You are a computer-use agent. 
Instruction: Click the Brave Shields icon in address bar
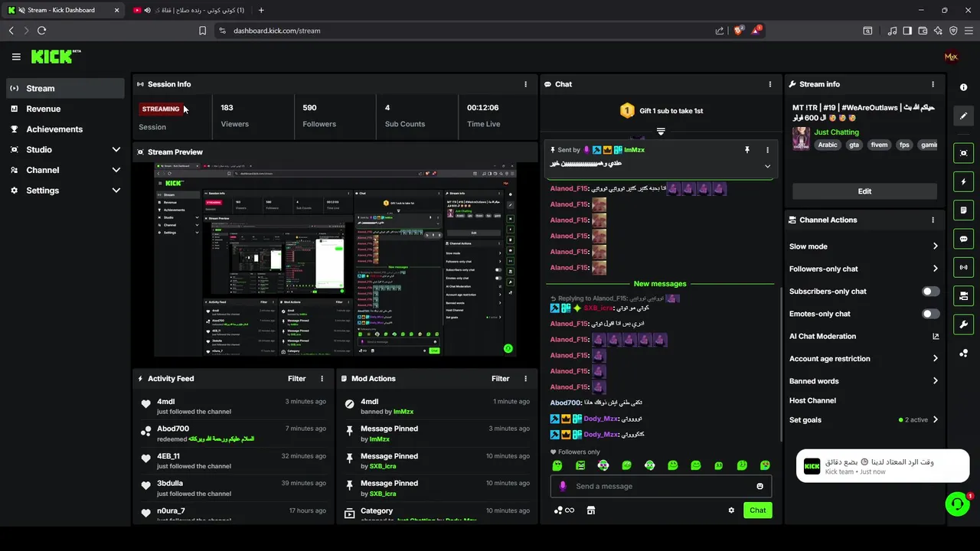point(739,31)
